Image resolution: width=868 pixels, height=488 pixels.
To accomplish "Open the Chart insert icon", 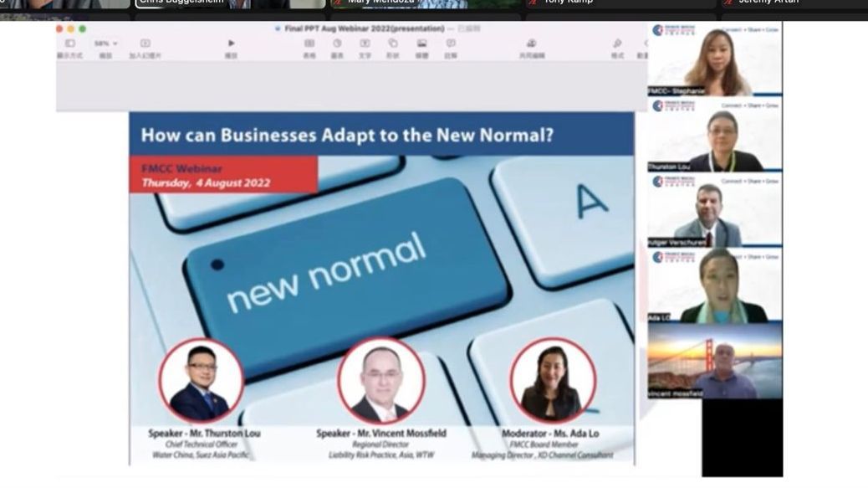I will click(337, 44).
